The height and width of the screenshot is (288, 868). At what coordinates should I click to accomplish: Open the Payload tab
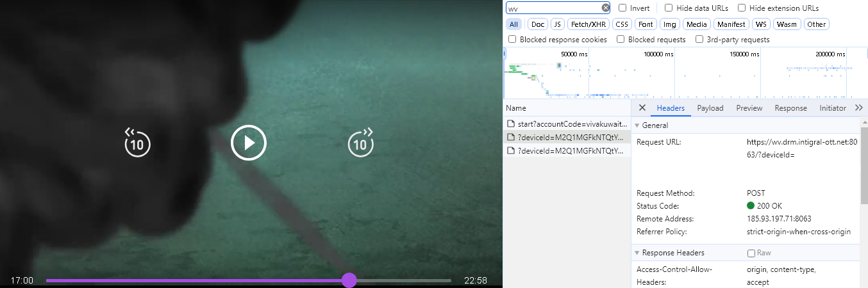(710, 108)
